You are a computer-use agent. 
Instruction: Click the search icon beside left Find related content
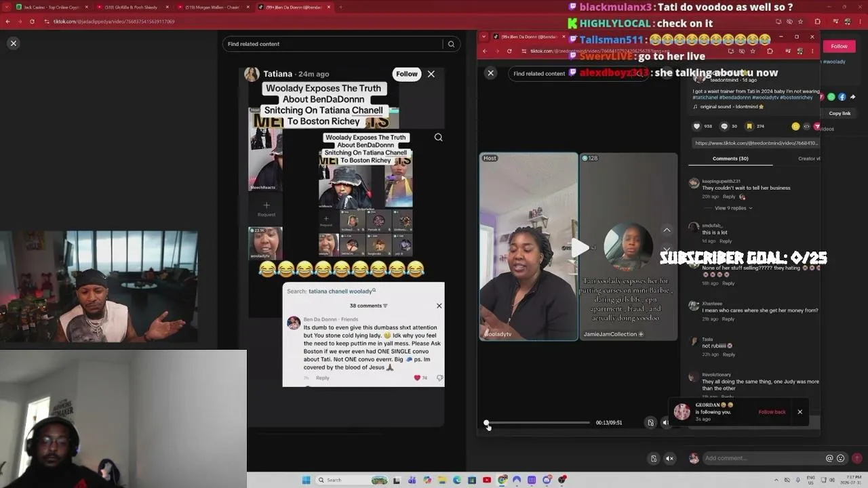point(451,44)
